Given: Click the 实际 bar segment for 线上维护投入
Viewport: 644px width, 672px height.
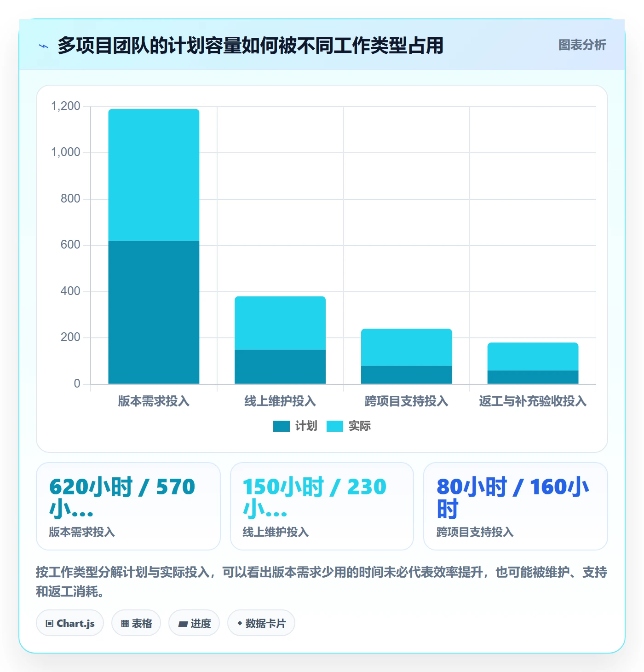Looking at the screenshot, I should 280,323.
